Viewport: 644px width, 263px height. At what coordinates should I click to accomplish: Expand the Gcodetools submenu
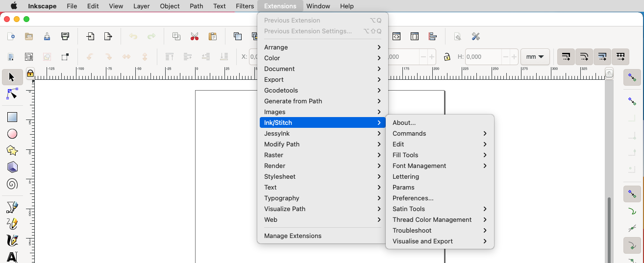[322, 90]
